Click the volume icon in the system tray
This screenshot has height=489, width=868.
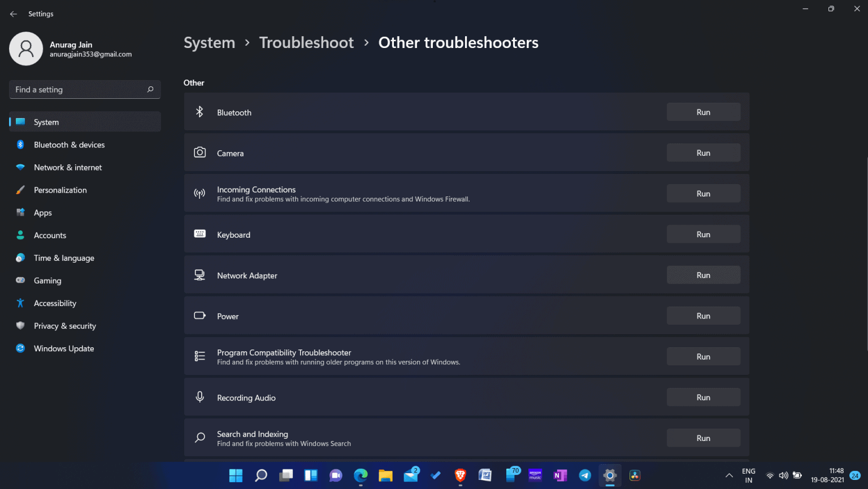coord(784,475)
